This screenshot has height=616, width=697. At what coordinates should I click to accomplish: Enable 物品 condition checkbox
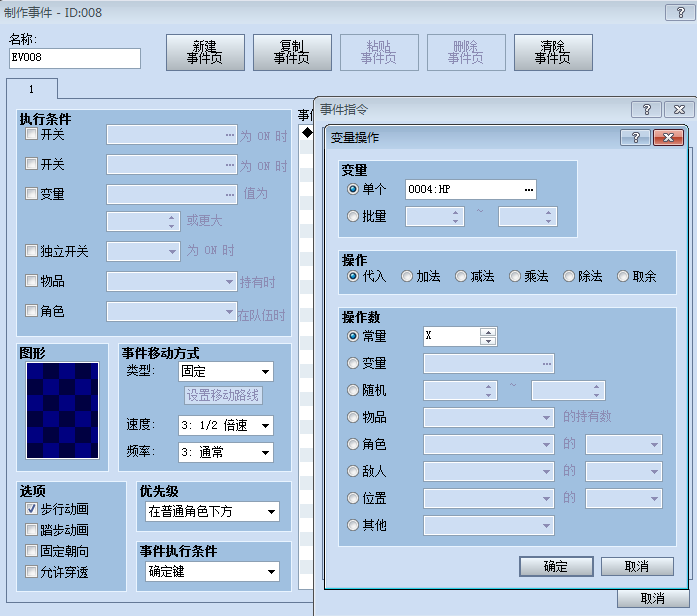[31, 281]
